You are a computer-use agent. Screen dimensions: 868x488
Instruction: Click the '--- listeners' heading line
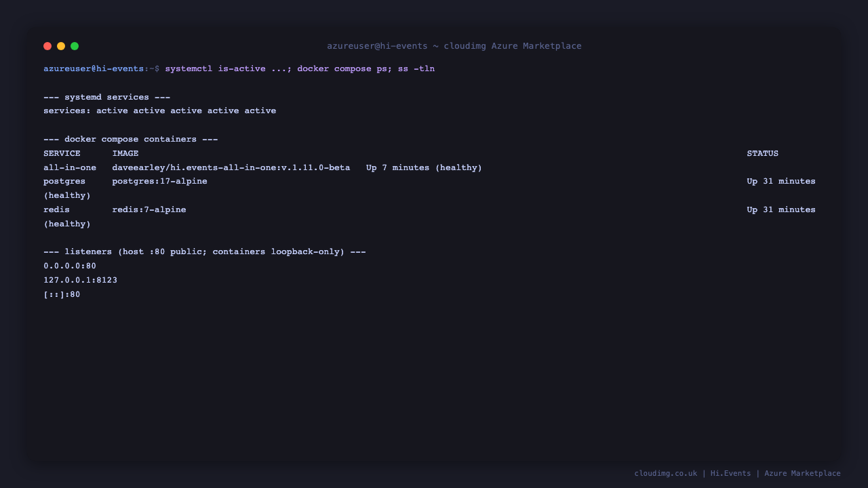tap(205, 251)
